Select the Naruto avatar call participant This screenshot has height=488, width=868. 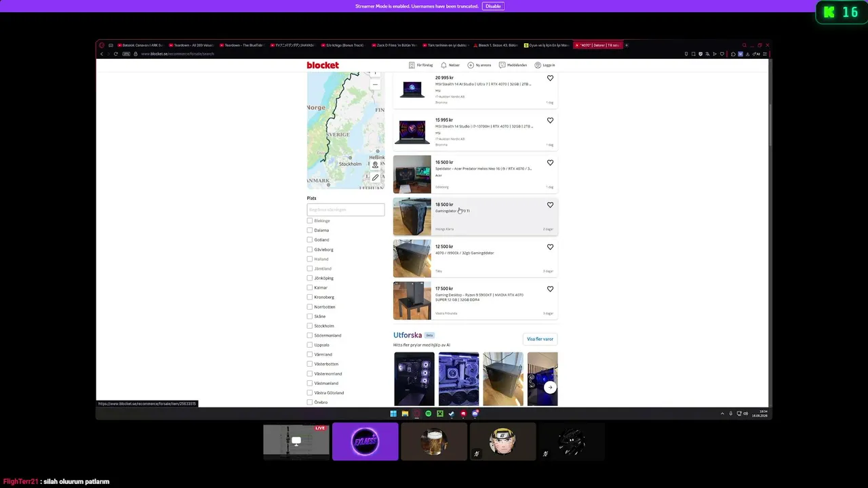click(x=502, y=441)
